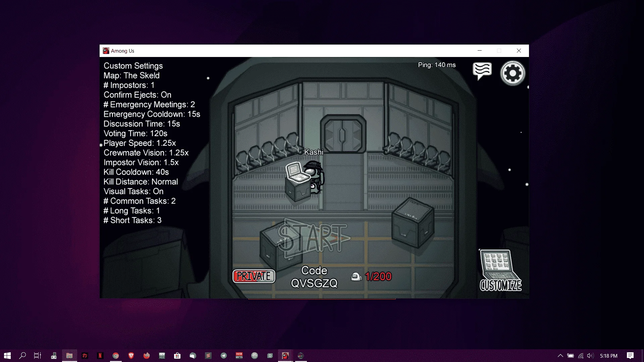Screen dimensions: 644x362
Task: Use the lobby laptop on the crate
Action: coord(297,172)
